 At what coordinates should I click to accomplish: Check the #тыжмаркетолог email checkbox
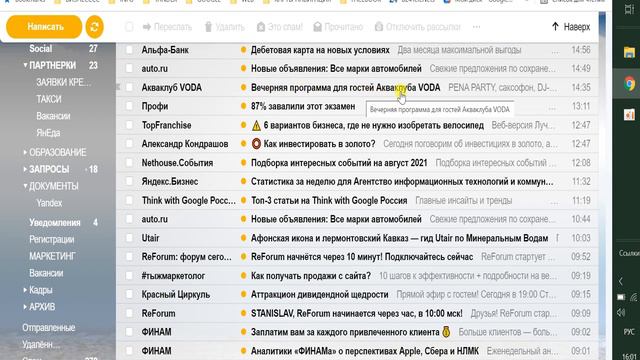coord(129,276)
